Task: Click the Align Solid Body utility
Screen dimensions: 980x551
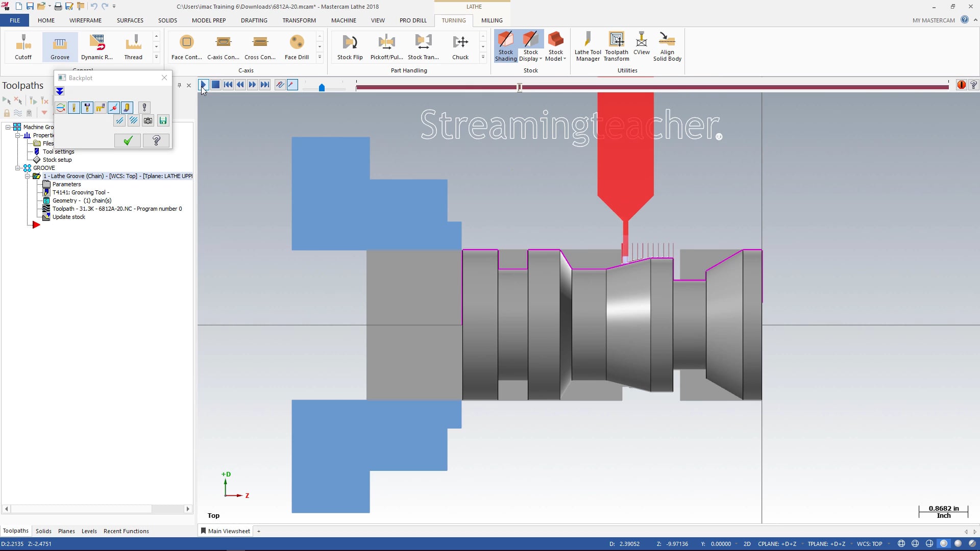Action: [667, 47]
